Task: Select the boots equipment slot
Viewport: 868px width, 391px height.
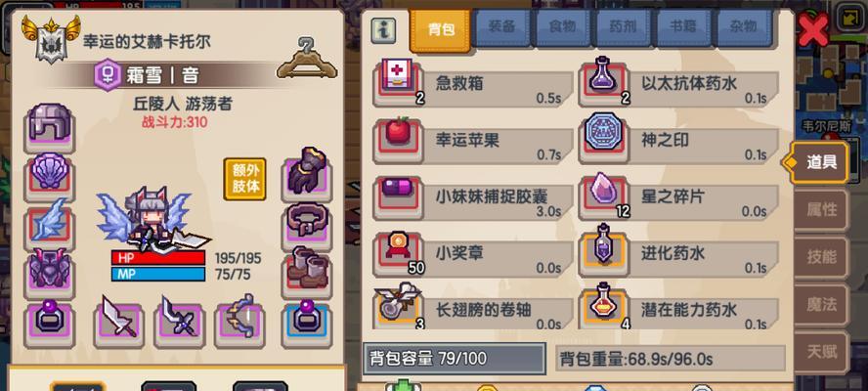Action: pyautogui.click(x=307, y=271)
